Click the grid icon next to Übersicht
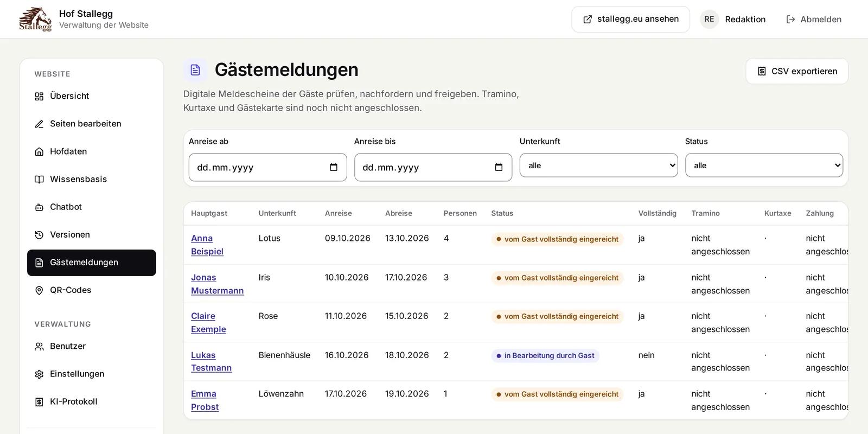868x434 pixels. [x=39, y=97]
